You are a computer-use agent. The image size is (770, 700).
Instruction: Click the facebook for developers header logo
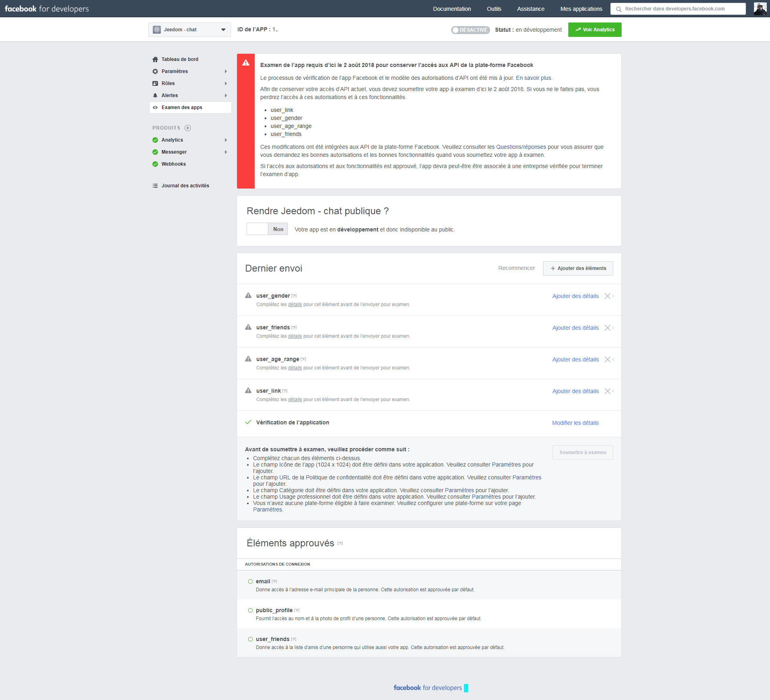tap(47, 9)
